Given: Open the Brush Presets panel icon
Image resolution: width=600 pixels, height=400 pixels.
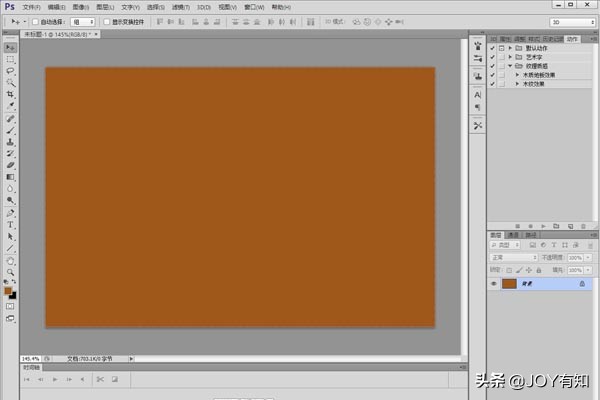Looking at the screenshot, I should pos(478,59).
